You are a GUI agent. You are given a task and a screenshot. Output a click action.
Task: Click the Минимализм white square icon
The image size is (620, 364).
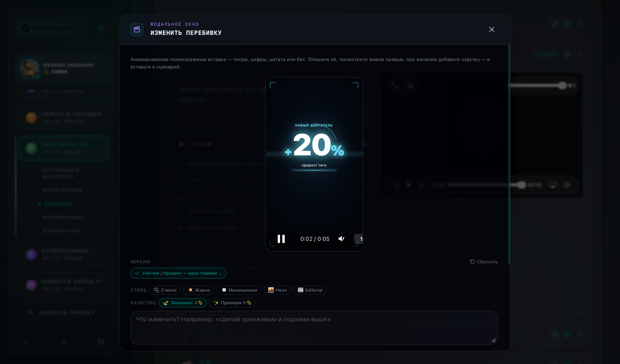point(224,290)
